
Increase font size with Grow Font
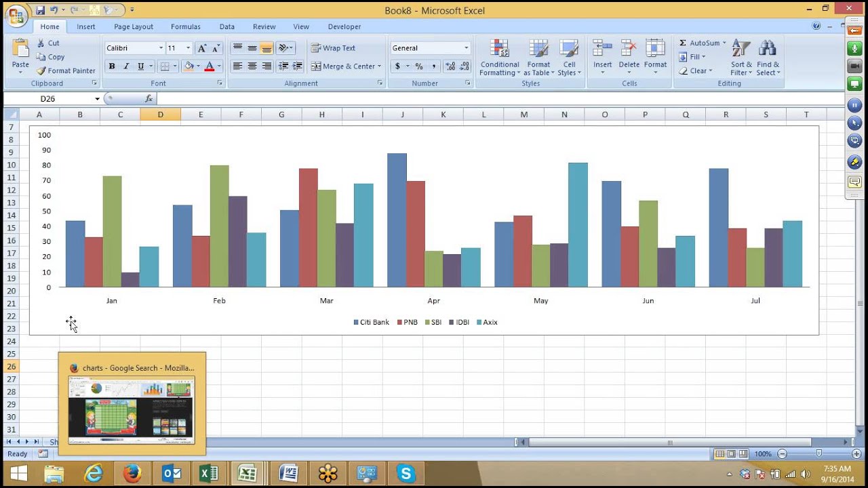pos(201,48)
